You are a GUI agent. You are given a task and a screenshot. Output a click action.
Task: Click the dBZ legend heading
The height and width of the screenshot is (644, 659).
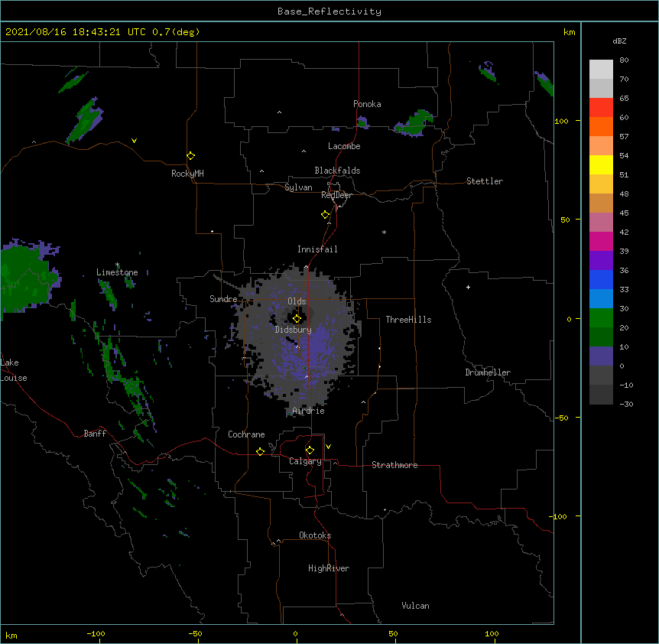click(619, 41)
